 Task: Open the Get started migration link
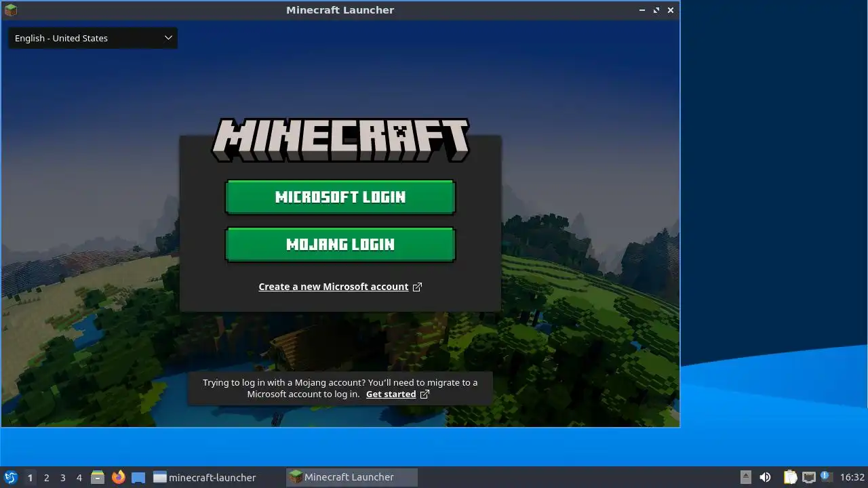click(397, 394)
